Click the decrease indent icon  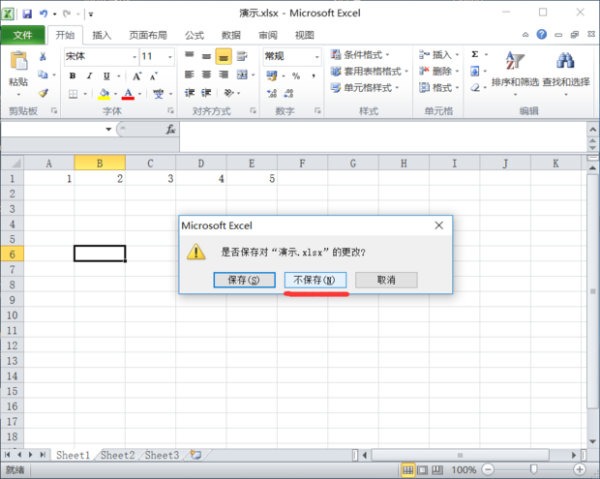[x=189, y=93]
